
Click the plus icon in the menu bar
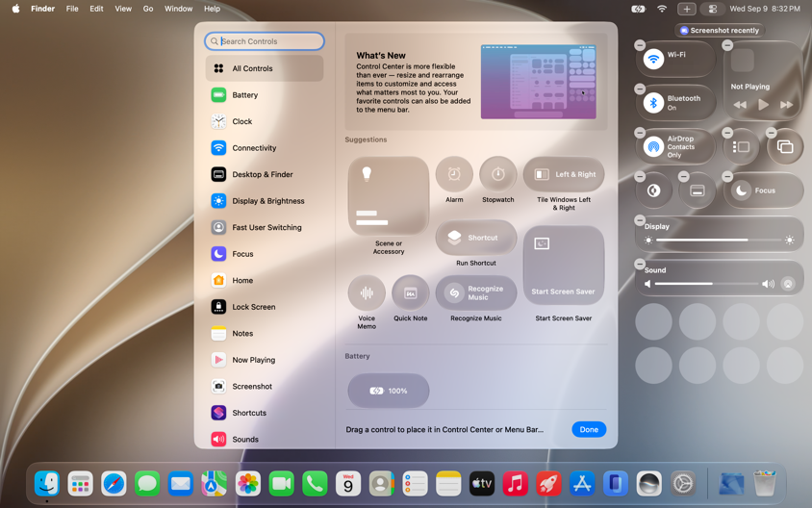[687, 9]
